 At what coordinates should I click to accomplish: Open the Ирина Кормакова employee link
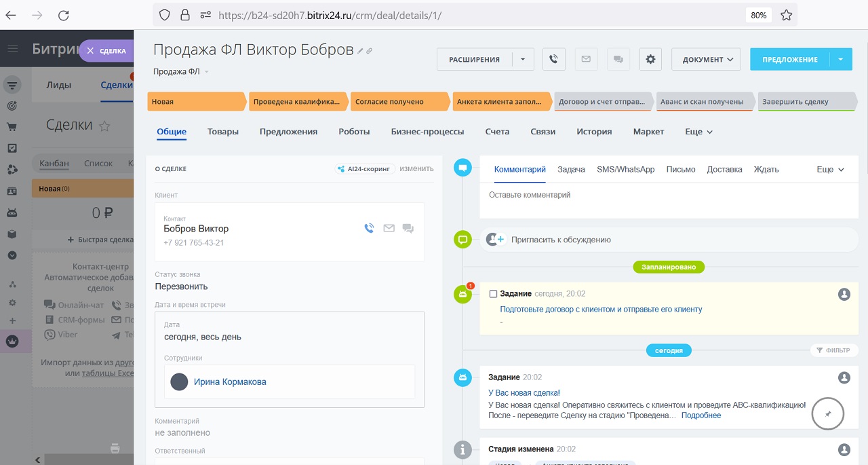230,382
